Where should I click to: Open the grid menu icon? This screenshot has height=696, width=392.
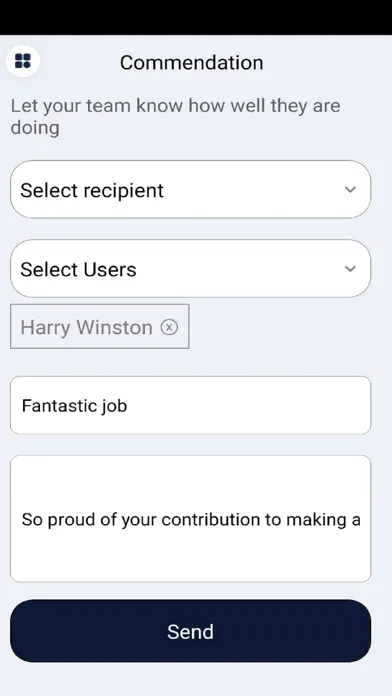point(23,61)
